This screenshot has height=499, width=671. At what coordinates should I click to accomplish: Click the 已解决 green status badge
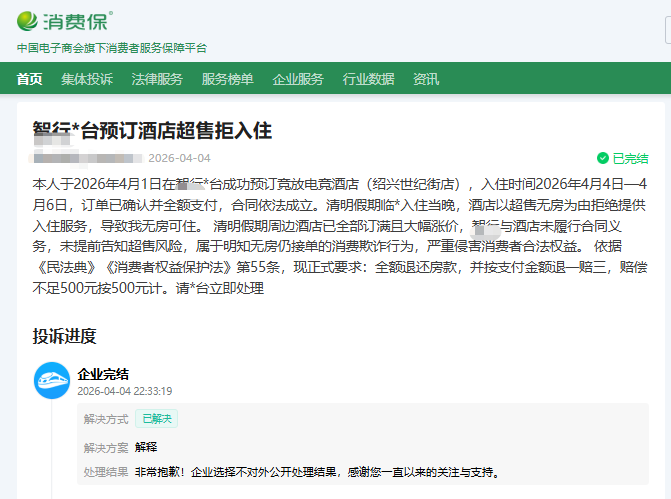point(157,419)
